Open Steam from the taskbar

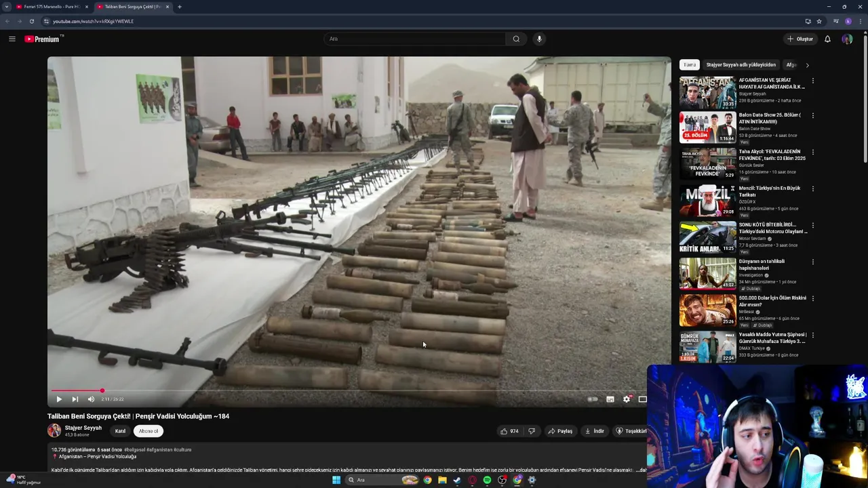coord(457,480)
